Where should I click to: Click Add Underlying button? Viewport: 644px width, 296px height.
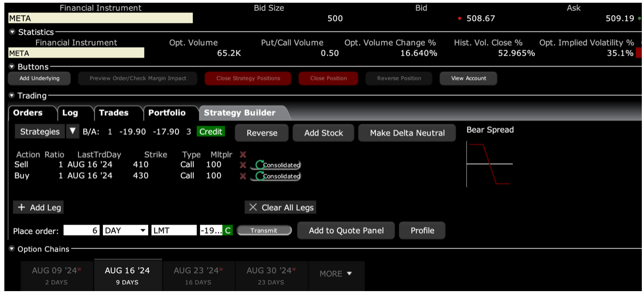[39, 78]
